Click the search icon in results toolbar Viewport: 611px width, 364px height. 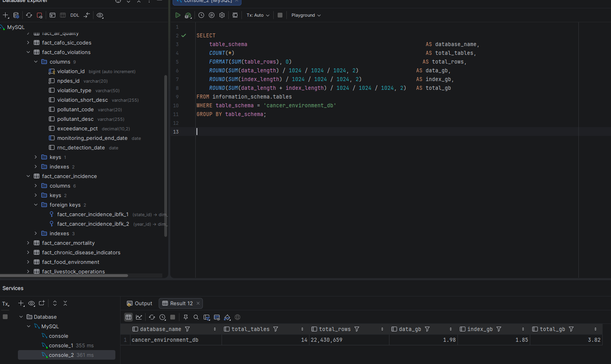click(196, 317)
